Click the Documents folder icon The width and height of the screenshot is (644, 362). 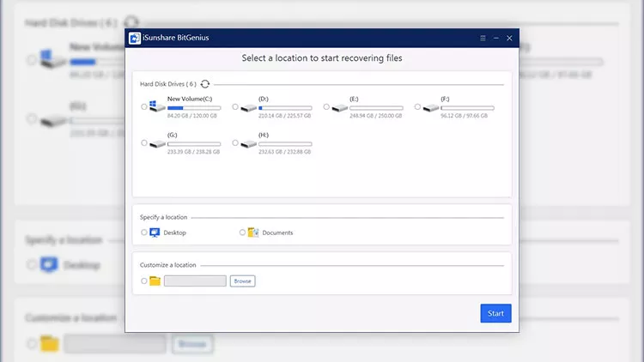pos(253,232)
